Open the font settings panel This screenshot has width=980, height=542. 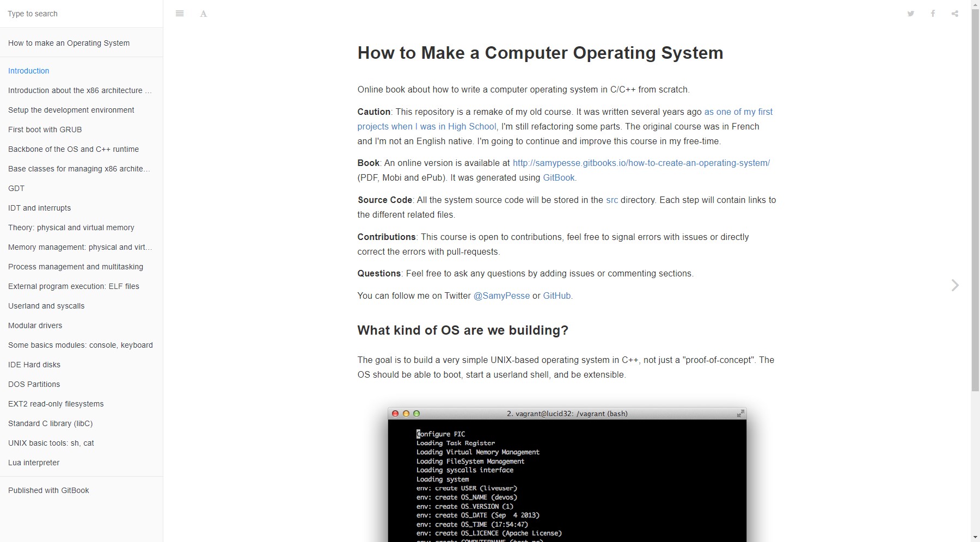pyautogui.click(x=203, y=13)
